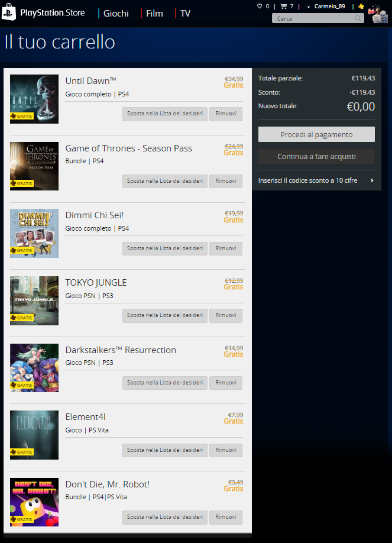Open the TV menu
The width and height of the screenshot is (392, 543).
coord(185,14)
